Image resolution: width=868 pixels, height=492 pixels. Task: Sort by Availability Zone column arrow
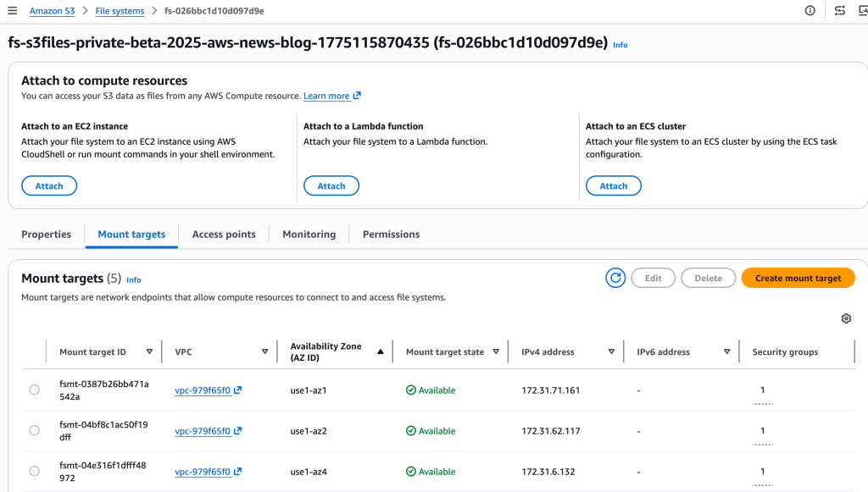coord(381,349)
